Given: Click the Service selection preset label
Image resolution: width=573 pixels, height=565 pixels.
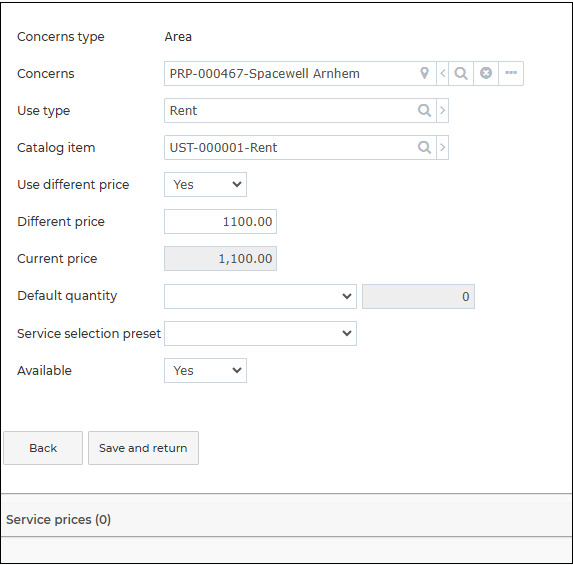Looking at the screenshot, I should (x=89, y=334).
